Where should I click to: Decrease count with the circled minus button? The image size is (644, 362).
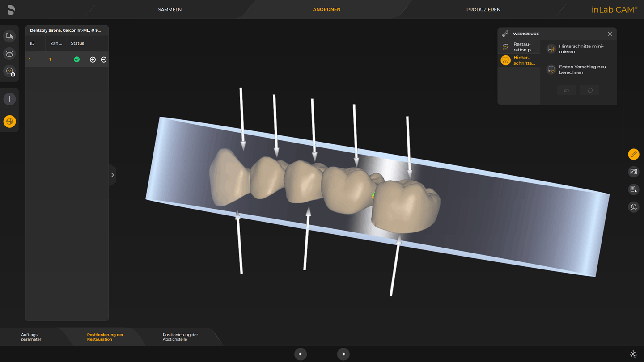coord(104,59)
